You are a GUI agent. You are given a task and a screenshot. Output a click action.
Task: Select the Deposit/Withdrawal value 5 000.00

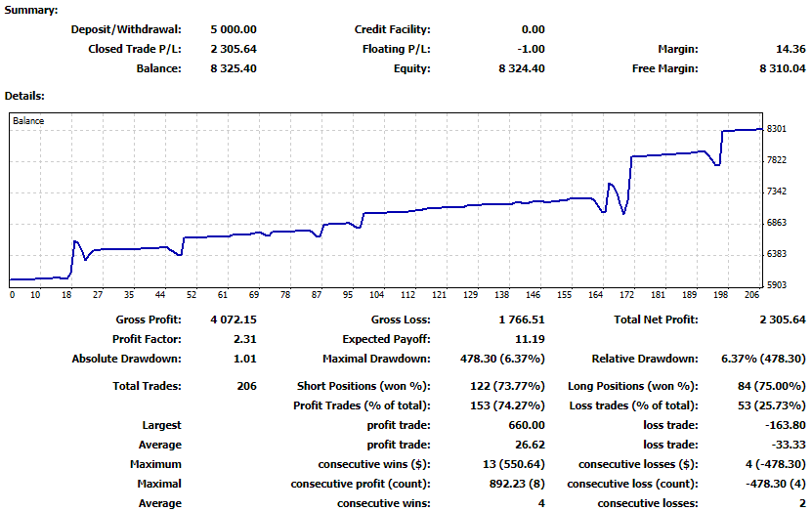pyautogui.click(x=233, y=29)
